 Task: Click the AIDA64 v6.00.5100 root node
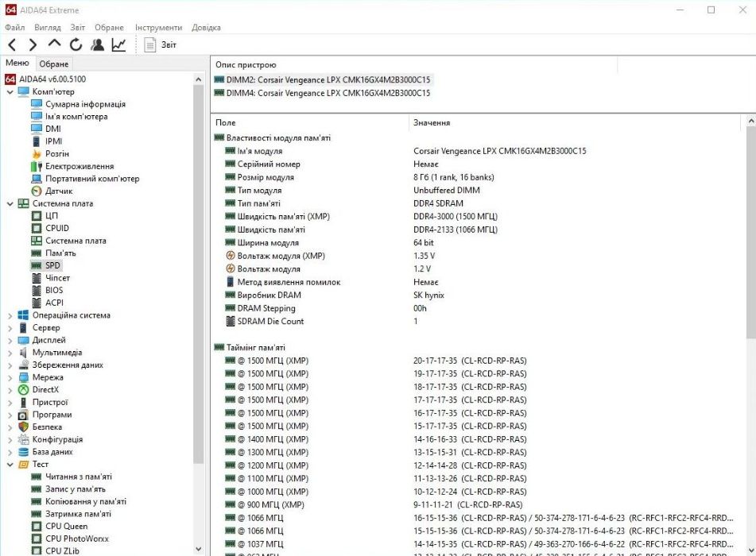[52, 79]
